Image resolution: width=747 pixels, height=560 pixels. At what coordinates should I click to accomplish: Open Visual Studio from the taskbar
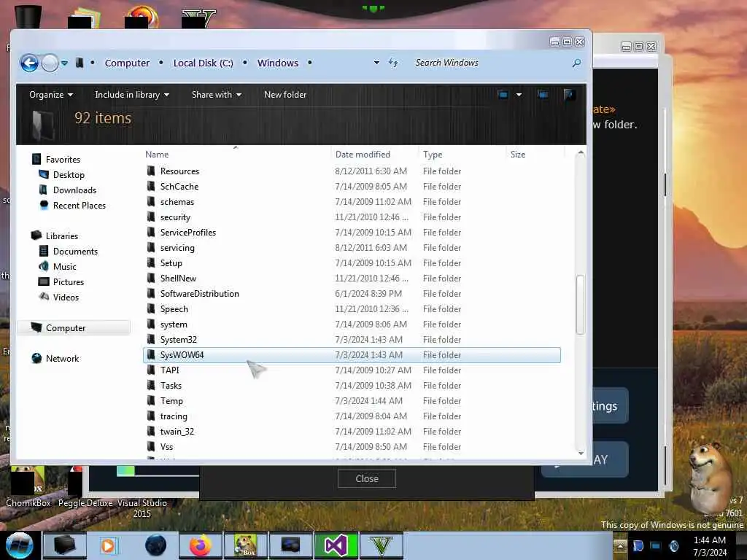coord(336,545)
